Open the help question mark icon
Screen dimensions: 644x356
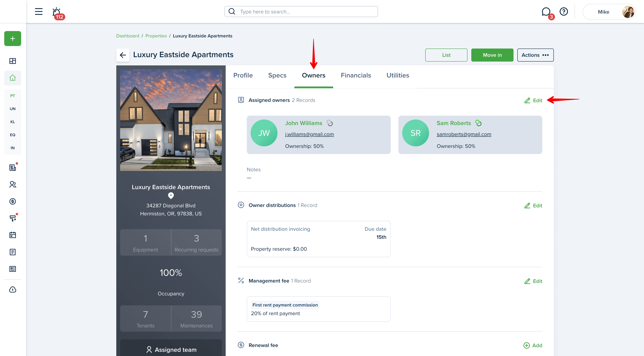pyautogui.click(x=563, y=12)
